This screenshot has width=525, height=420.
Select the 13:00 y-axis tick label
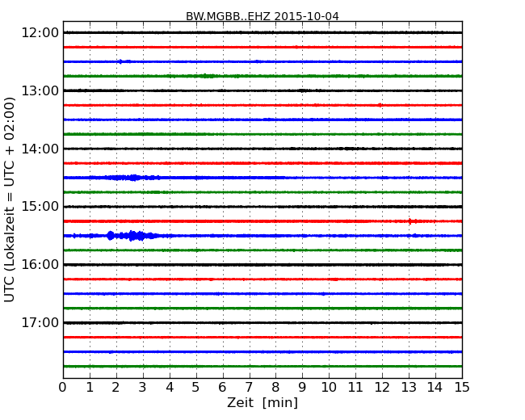tap(40, 90)
